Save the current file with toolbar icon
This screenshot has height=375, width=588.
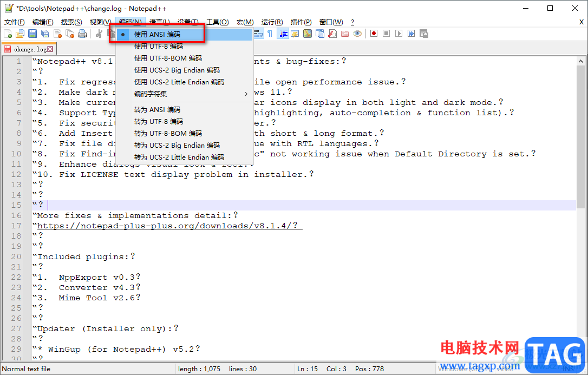(x=32, y=34)
